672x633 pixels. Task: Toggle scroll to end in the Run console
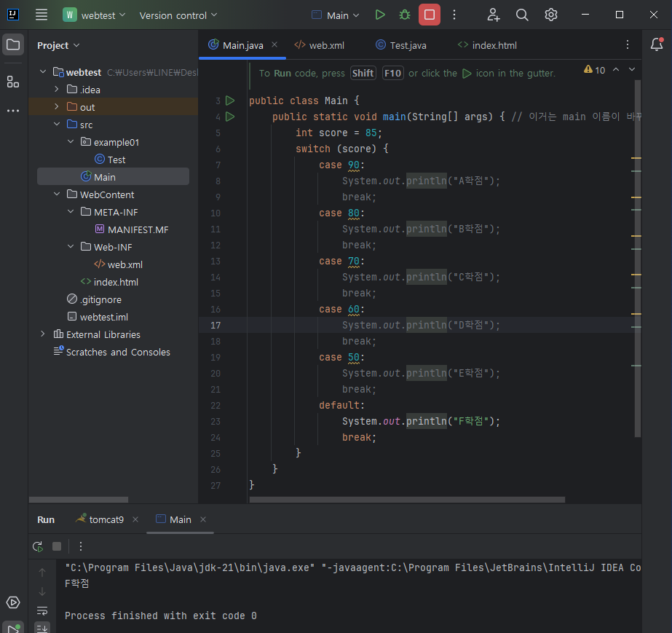pos(42,629)
